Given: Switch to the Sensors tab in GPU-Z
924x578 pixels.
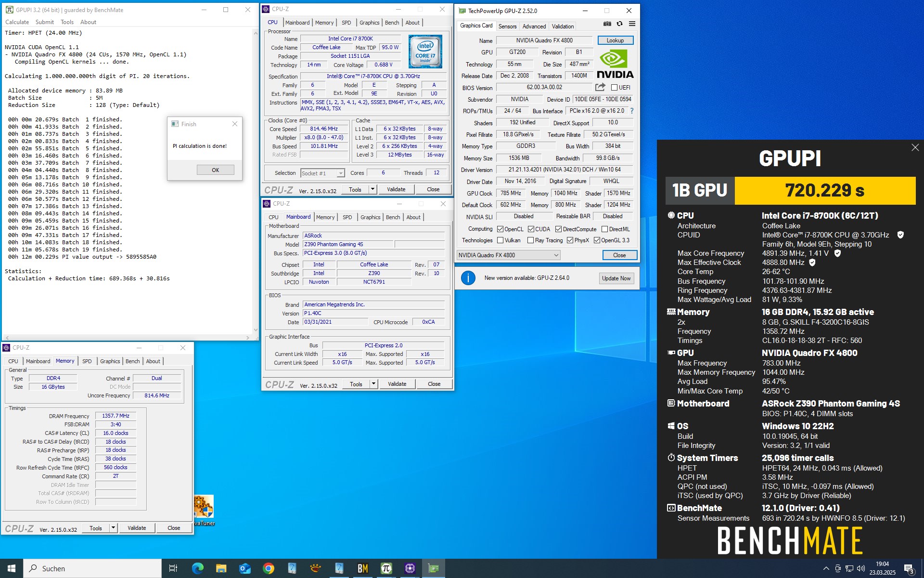Looking at the screenshot, I should pos(507,26).
